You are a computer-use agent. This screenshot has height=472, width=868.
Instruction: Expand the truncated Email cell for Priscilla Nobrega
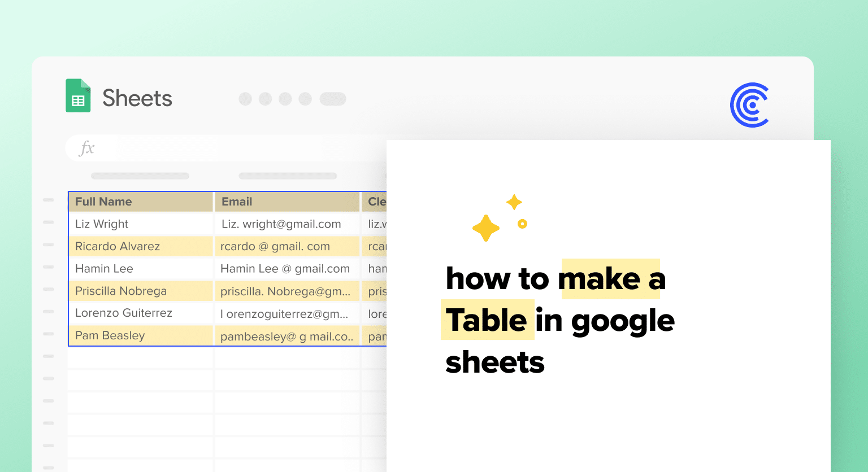pyautogui.click(x=285, y=291)
